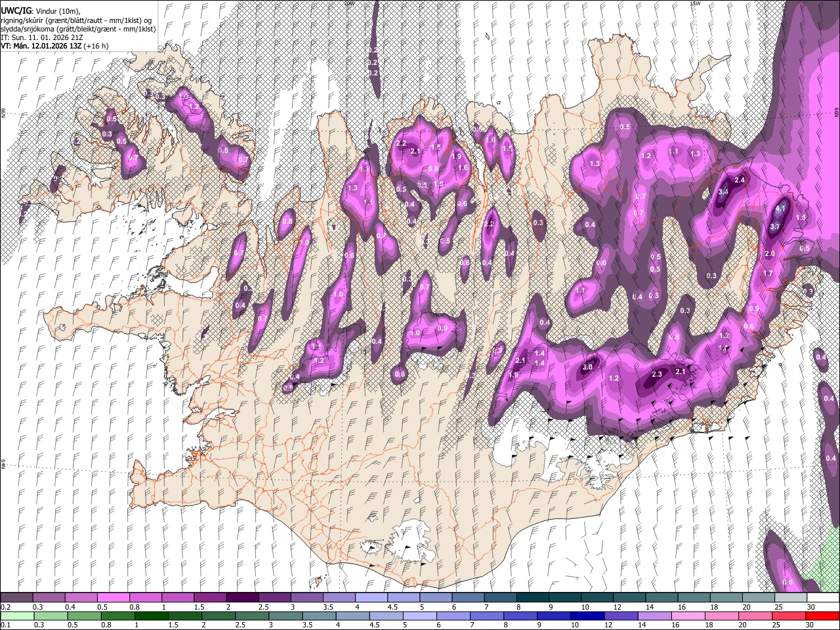This screenshot has height=630, width=840.
Task: Pick the bright pink snow swatch between 0.5 and 0.8
Action: pyautogui.click(x=113, y=598)
